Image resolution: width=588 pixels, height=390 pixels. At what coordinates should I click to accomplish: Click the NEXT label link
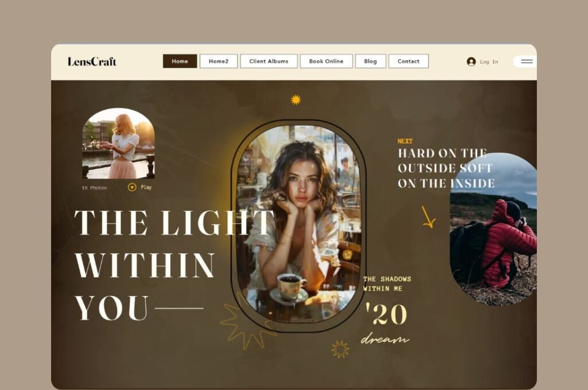(405, 141)
